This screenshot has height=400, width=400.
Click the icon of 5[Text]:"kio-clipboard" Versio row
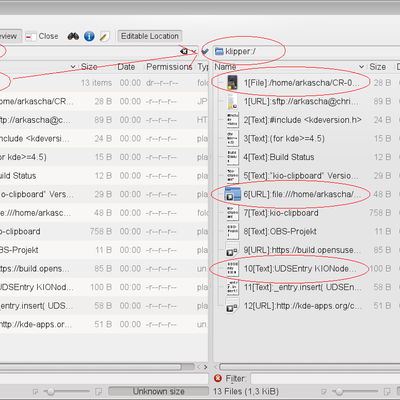[x=232, y=176]
